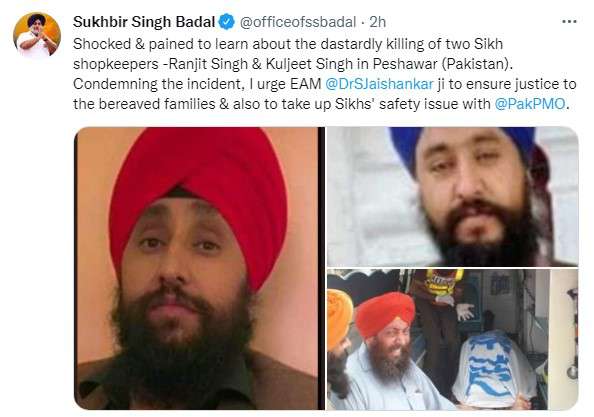The width and height of the screenshot is (594, 417).
Task: Open the @officeofssbadal handle link
Action: pos(298,22)
